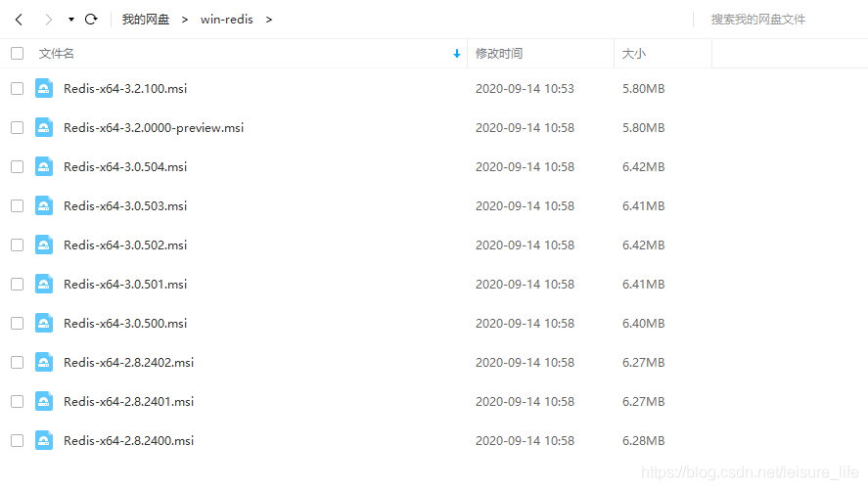Focus the 搜索我的网盘文件 search box
Viewport: 868px width, 490px height.
pos(758,20)
